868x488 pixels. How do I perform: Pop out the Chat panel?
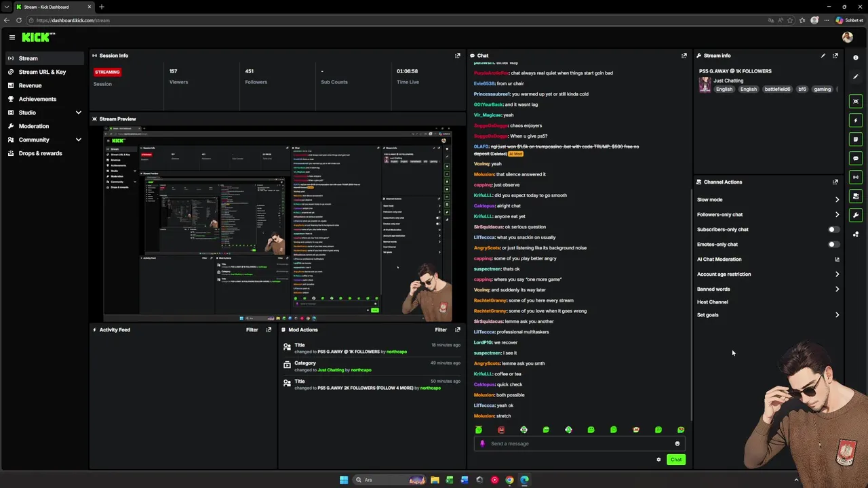(x=684, y=56)
